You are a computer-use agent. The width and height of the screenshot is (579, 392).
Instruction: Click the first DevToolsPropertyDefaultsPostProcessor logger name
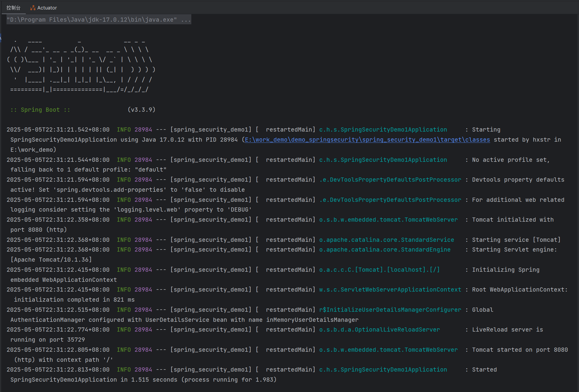click(390, 180)
